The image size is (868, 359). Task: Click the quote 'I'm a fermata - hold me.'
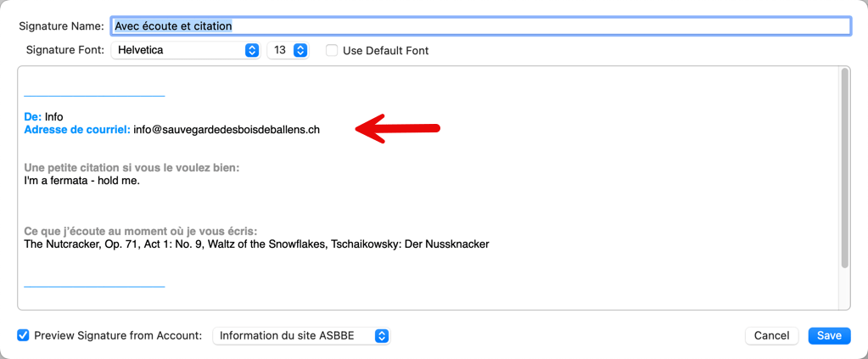tap(82, 181)
